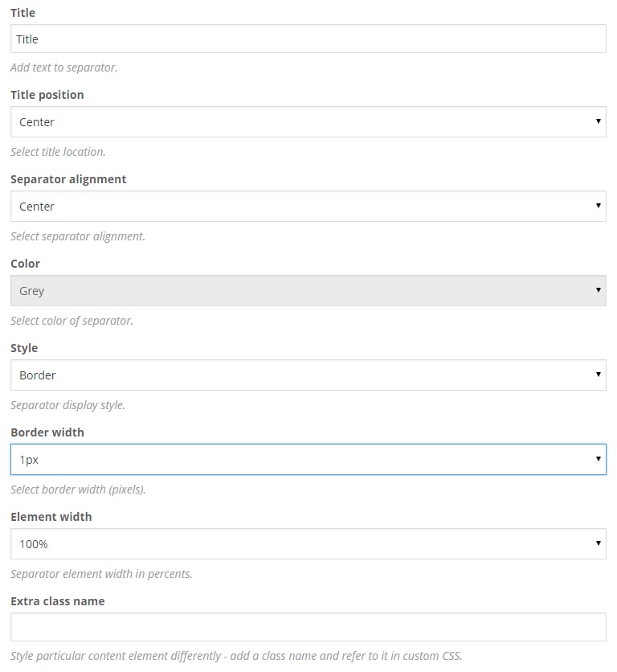Click the arrow on the Separator alignment dropdown

[599, 206]
